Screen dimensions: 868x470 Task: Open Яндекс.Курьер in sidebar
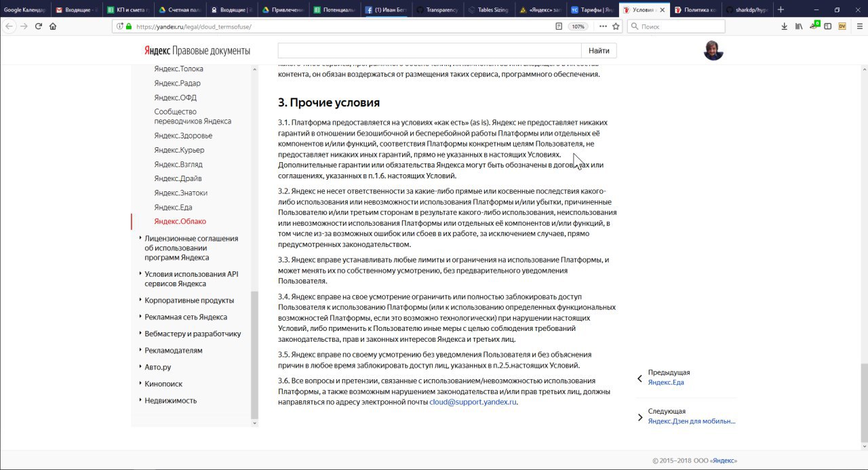179,150
